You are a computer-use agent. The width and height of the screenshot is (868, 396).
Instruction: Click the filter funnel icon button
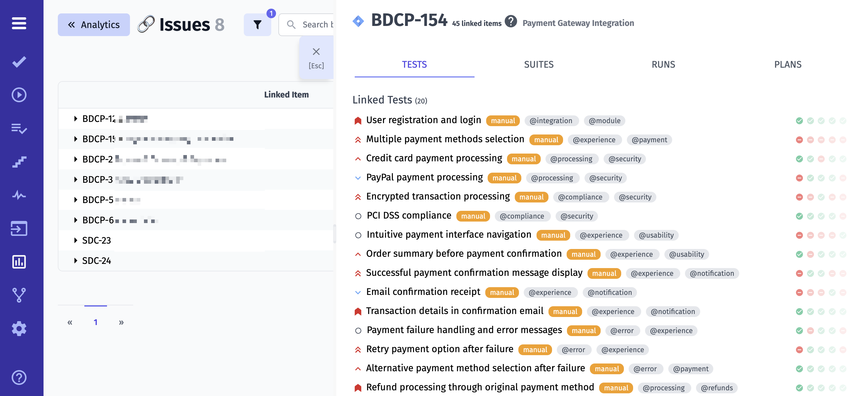tap(258, 25)
